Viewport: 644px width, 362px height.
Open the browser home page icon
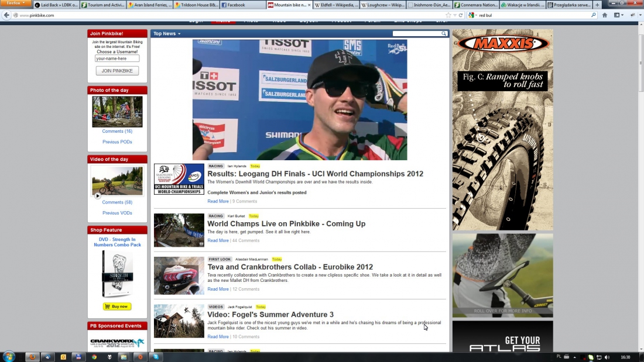tap(605, 15)
